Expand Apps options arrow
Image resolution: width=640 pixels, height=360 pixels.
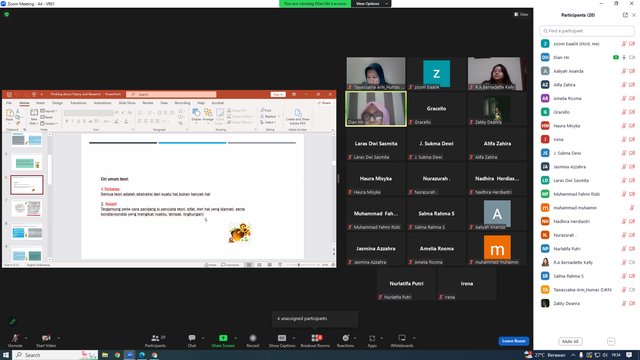(x=382, y=338)
